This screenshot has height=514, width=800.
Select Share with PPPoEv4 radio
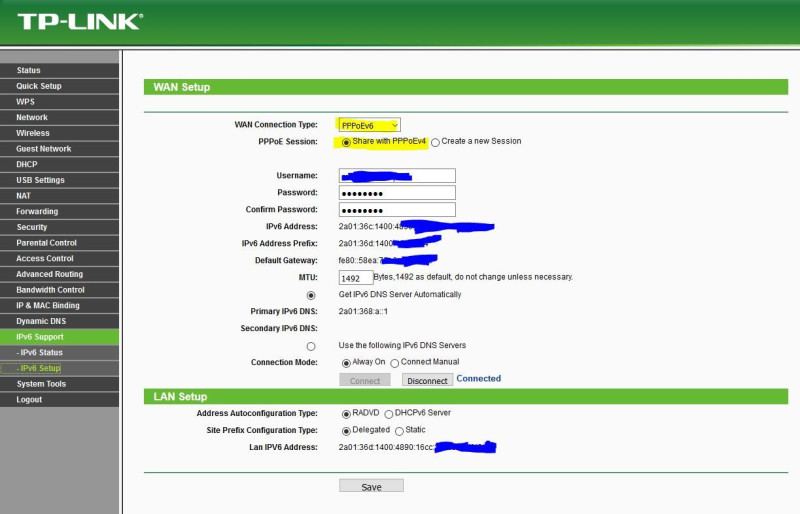[346, 142]
